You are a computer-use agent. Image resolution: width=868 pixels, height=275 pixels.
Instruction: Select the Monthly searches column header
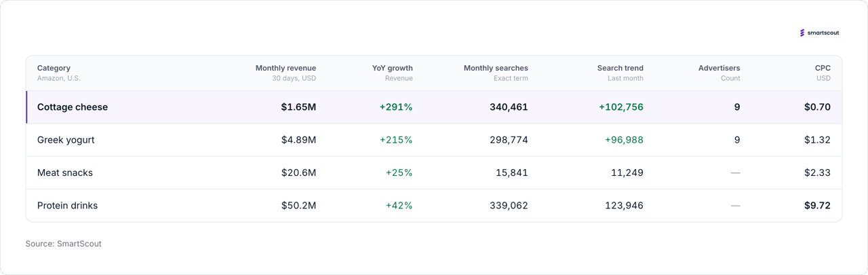[x=496, y=68]
